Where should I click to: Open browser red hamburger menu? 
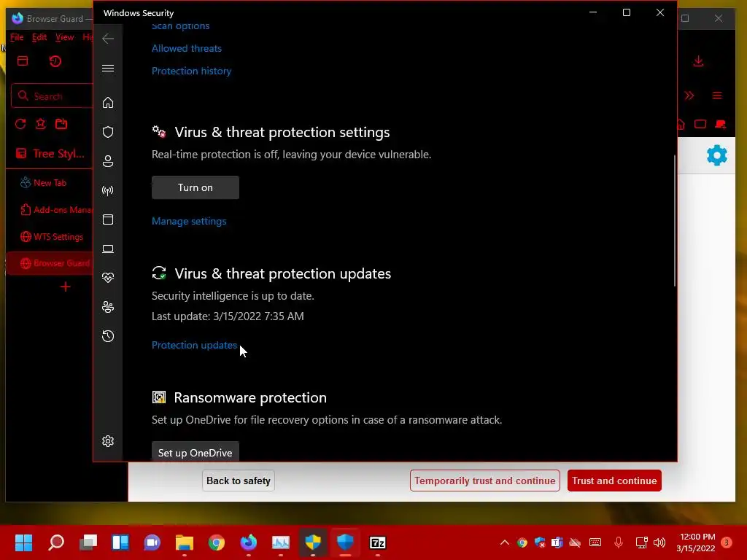pyautogui.click(x=717, y=96)
